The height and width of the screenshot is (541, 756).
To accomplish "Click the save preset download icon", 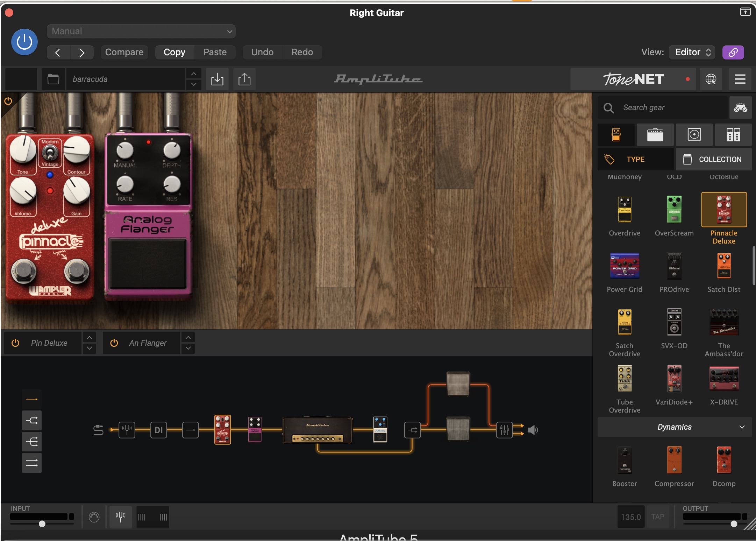I will click(x=217, y=79).
